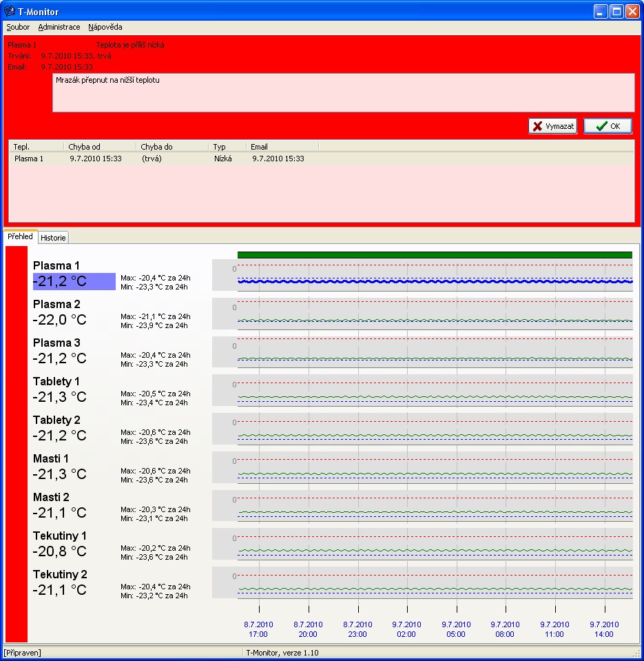Maximize the T-Monitor window
The width and height of the screenshot is (644, 661).
(616, 12)
